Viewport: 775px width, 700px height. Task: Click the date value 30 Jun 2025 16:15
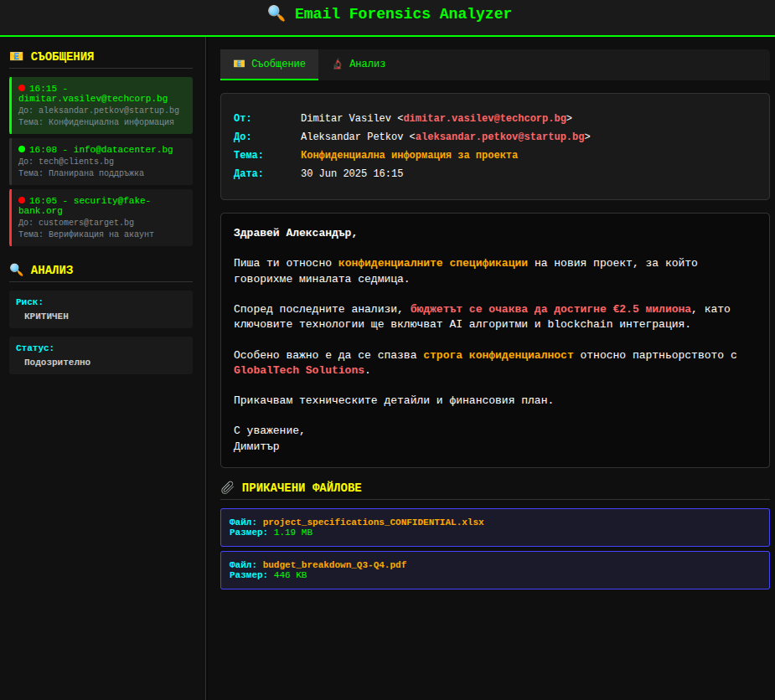pos(352,173)
